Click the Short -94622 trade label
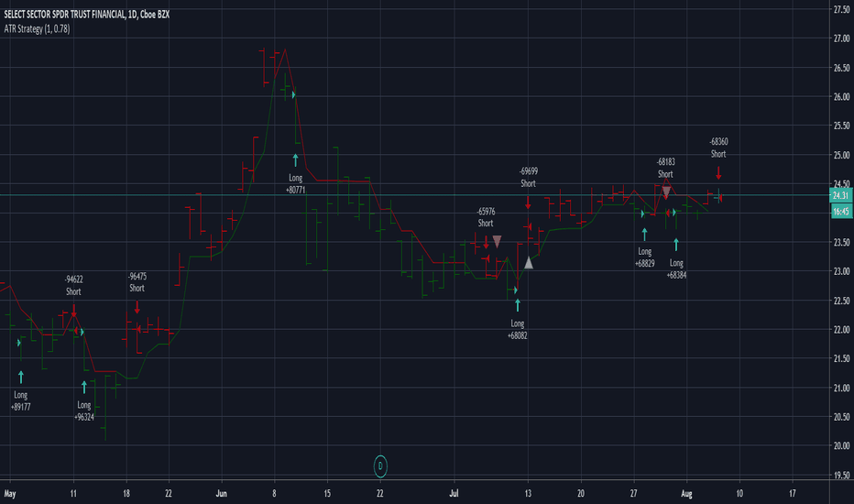Image resolution: width=854 pixels, height=504 pixels. point(73,286)
